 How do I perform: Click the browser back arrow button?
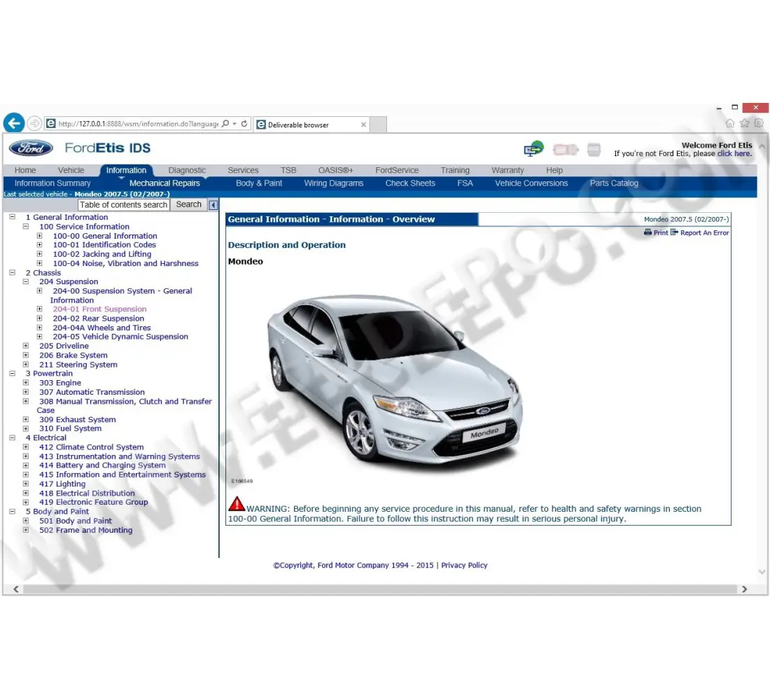[x=14, y=122]
